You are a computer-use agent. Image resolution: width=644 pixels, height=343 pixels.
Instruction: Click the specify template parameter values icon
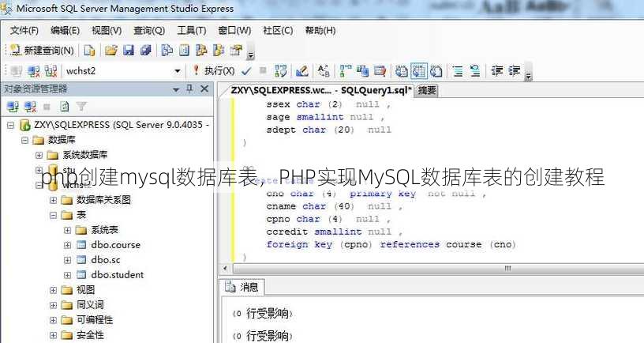point(324,71)
